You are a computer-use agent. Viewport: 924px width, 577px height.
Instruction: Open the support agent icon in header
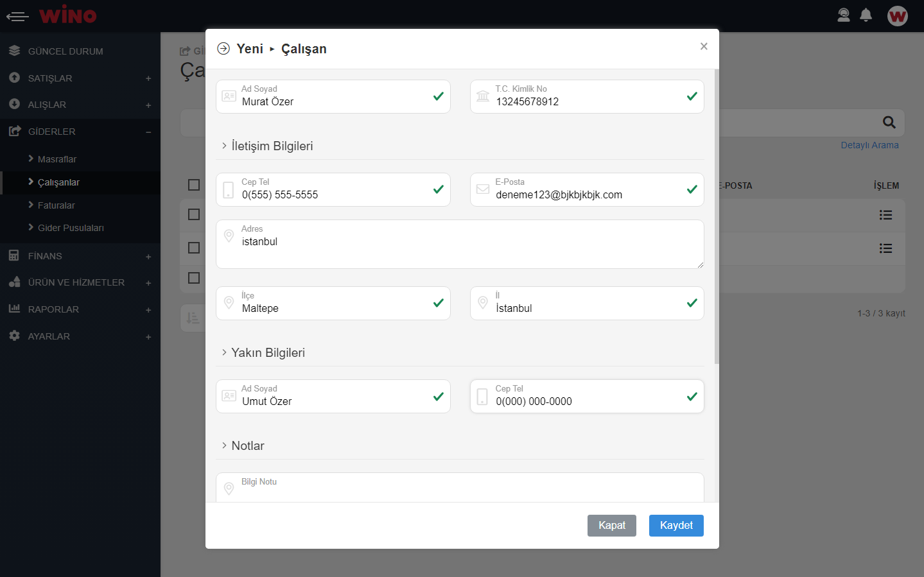[x=844, y=15]
